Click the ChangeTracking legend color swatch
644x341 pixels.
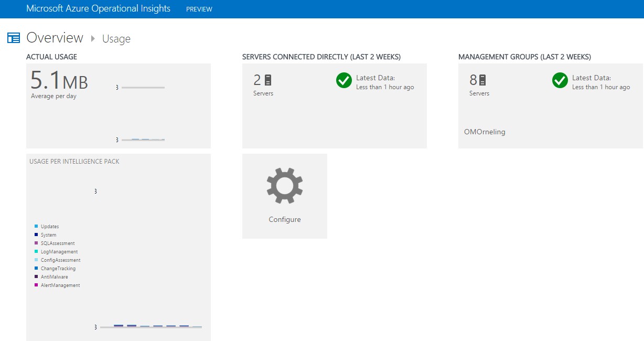(x=36, y=268)
